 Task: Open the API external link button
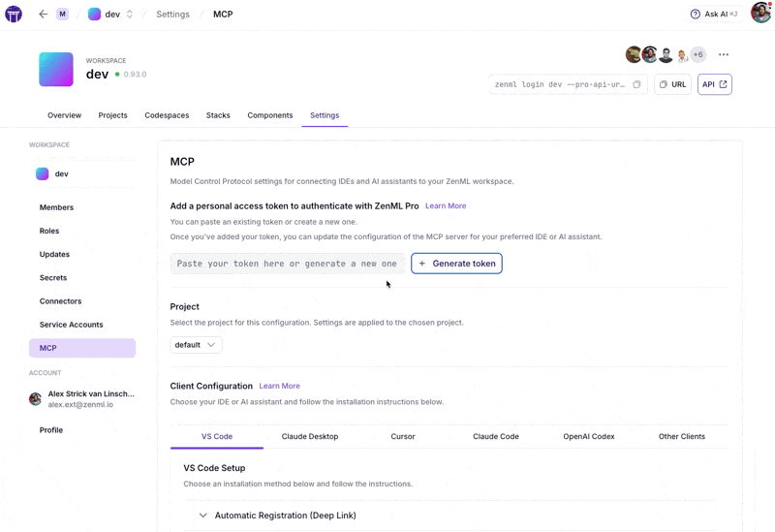point(714,84)
